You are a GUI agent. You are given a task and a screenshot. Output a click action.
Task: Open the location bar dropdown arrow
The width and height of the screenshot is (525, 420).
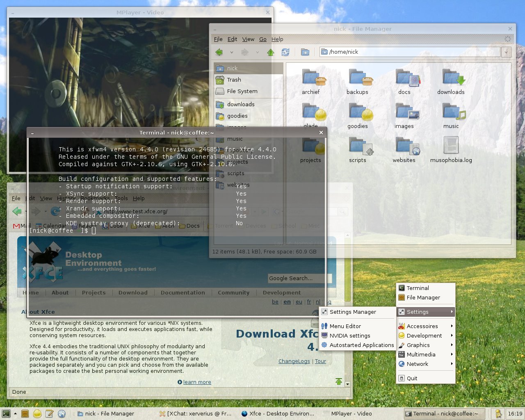tap(506, 52)
